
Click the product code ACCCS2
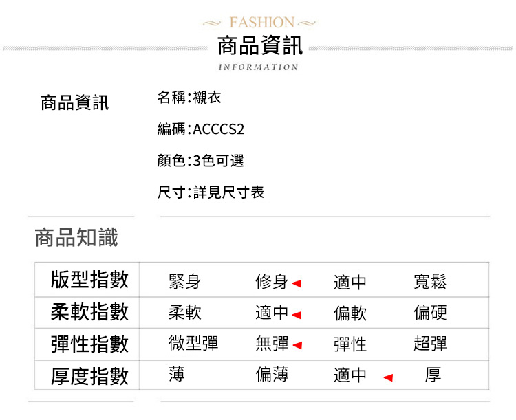point(219,129)
